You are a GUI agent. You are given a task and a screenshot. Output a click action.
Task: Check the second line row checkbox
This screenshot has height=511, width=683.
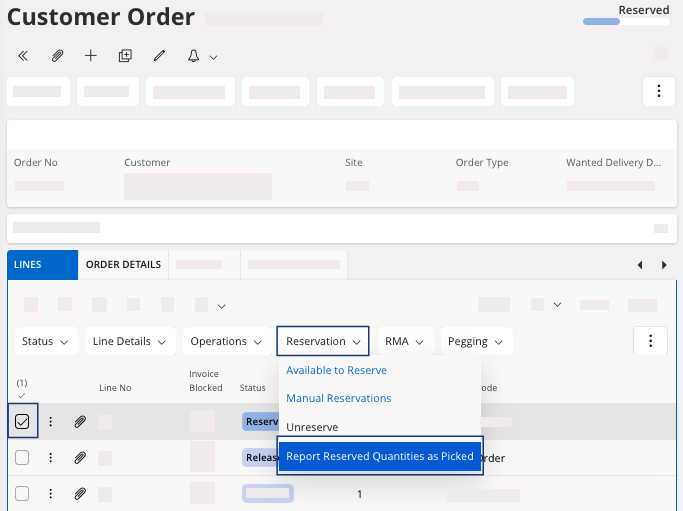click(22, 458)
